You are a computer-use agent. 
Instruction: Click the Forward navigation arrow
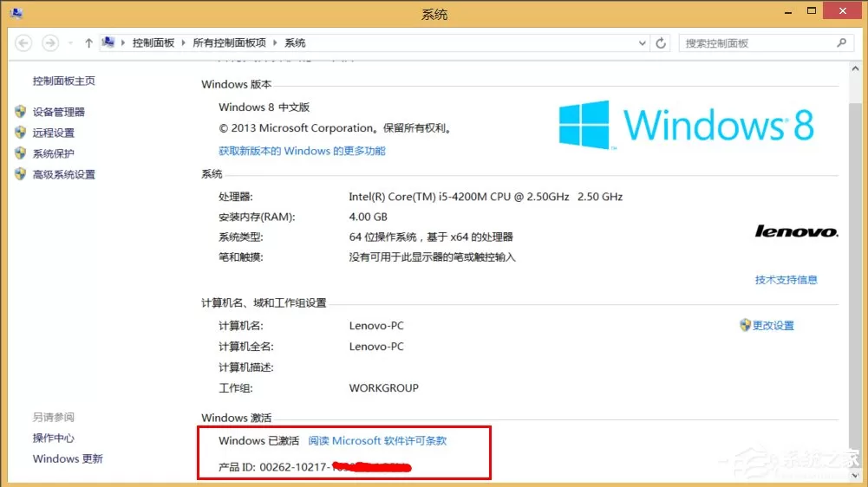point(50,43)
